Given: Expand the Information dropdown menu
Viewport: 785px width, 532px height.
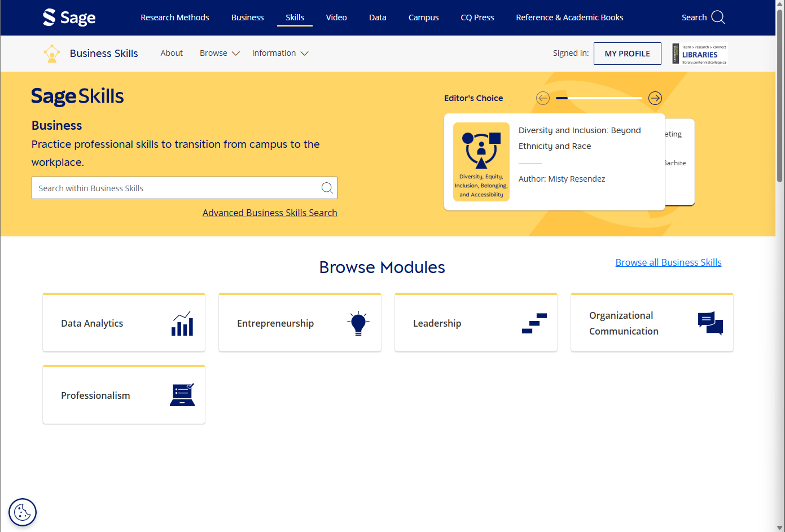Looking at the screenshot, I should pyautogui.click(x=280, y=53).
